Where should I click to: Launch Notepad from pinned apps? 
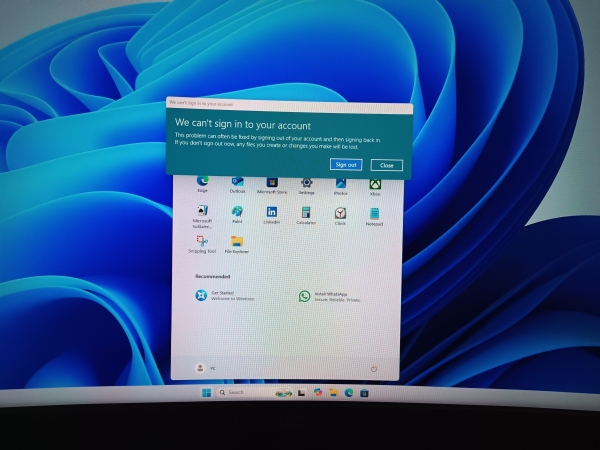click(374, 217)
